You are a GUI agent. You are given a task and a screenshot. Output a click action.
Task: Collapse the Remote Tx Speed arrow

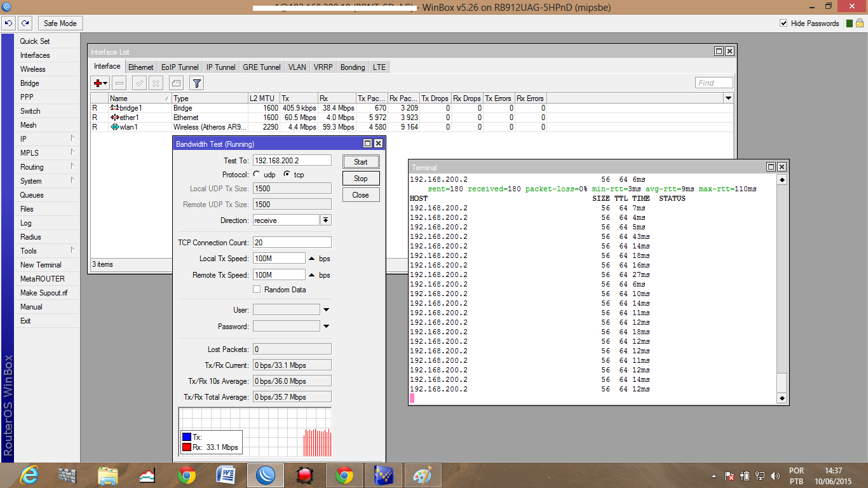coord(311,275)
